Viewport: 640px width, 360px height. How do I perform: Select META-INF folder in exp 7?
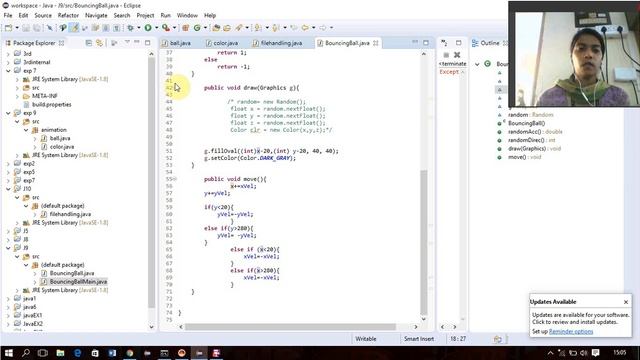click(44, 96)
